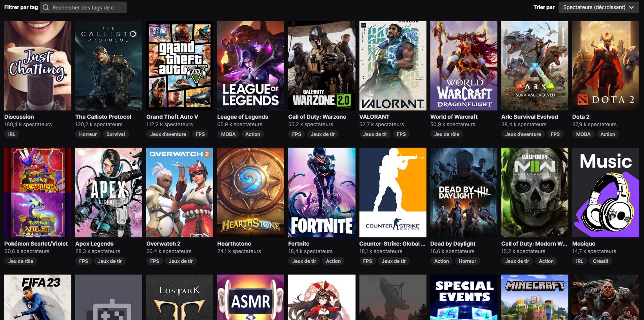Click the IRL tag under Discussion
This screenshot has width=644, height=320.
click(12, 134)
